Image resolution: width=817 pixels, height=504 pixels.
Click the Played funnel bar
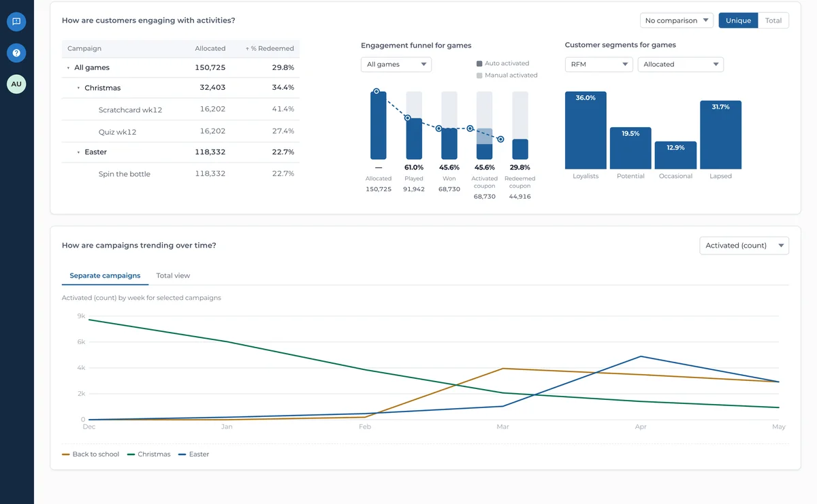(x=414, y=139)
